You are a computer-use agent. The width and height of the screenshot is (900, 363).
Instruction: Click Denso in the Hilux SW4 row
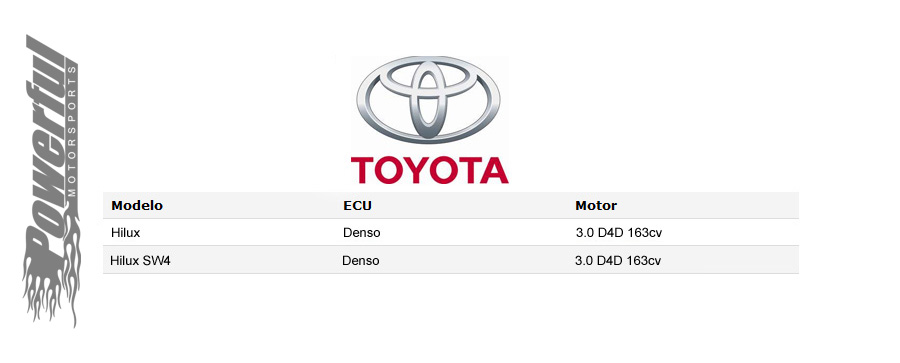(360, 261)
